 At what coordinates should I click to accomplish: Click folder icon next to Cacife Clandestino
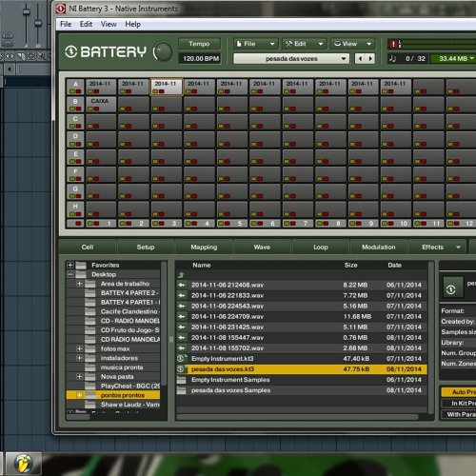pyautogui.click(x=90, y=311)
